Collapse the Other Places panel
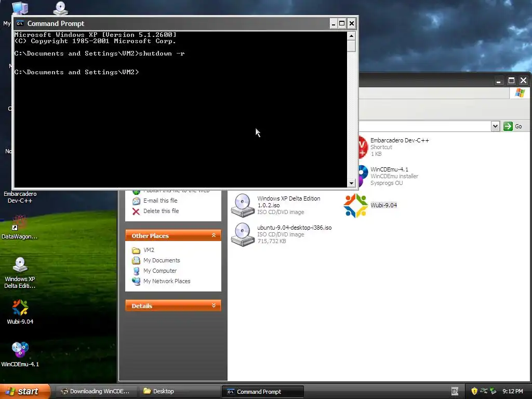This screenshot has width=532, height=399. pyautogui.click(x=214, y=235)
